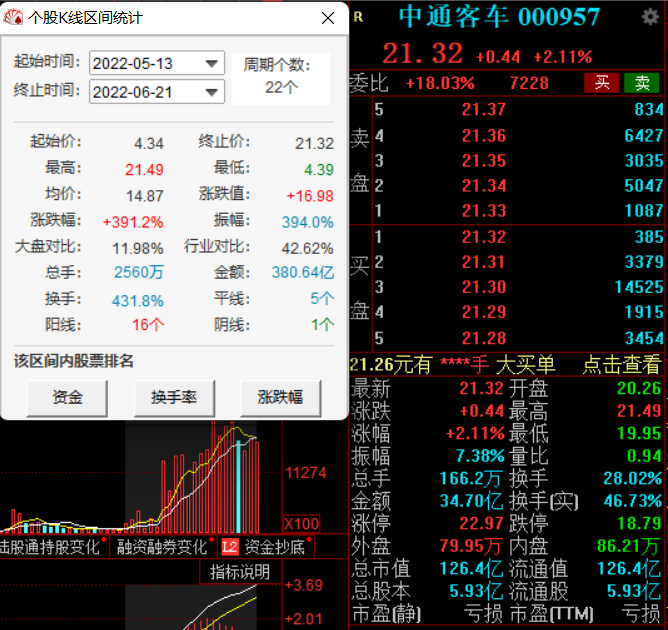668x630 pixels.
Task: Select sell level 3 price 21.35
Action: click(x=484, y=161)
